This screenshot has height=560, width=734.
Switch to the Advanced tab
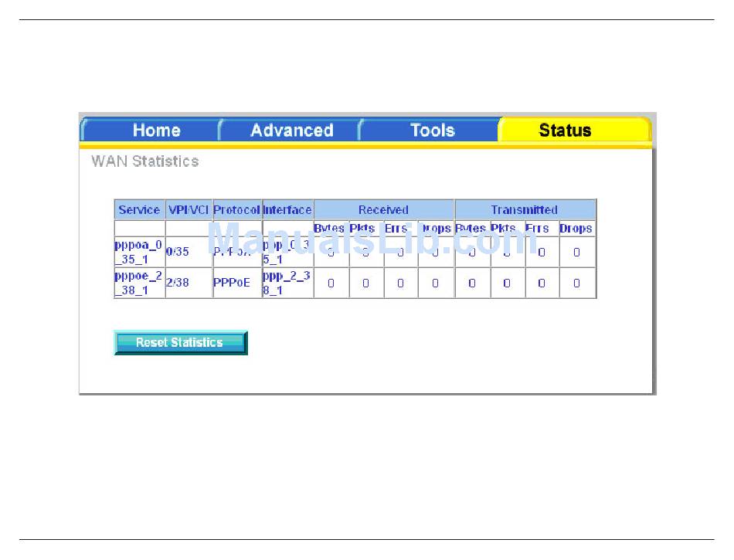click(291, 131)
